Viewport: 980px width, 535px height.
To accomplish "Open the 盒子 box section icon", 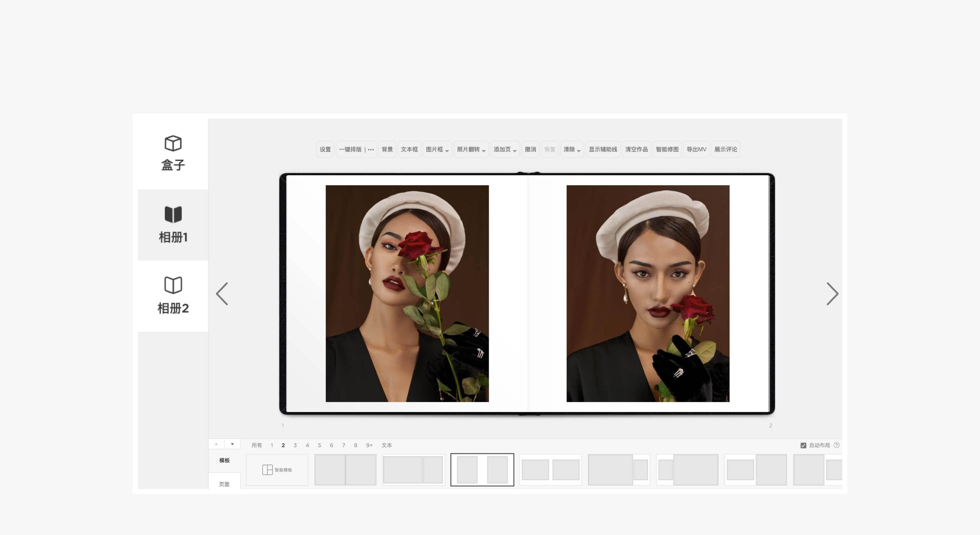I will [173, 144].
